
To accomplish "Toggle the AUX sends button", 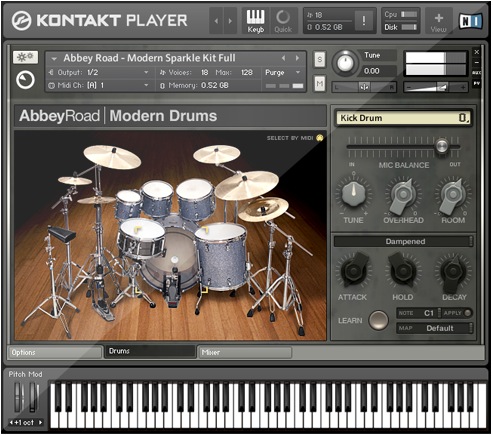I will pyautogui.click(x=477, y=73).
